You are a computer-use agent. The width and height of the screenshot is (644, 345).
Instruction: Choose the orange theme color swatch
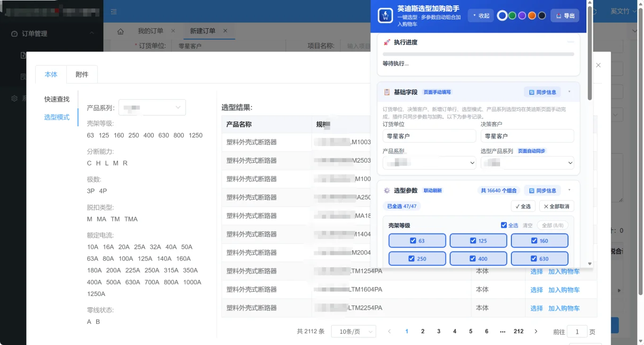click(532, 16)
